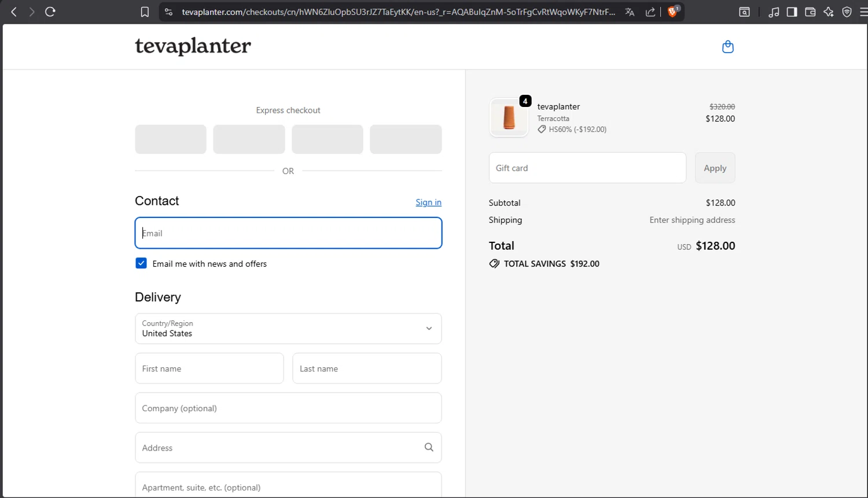Open the Country/Region dropdown
Screen dimensions: 868x498
click(x=288, y=329)
